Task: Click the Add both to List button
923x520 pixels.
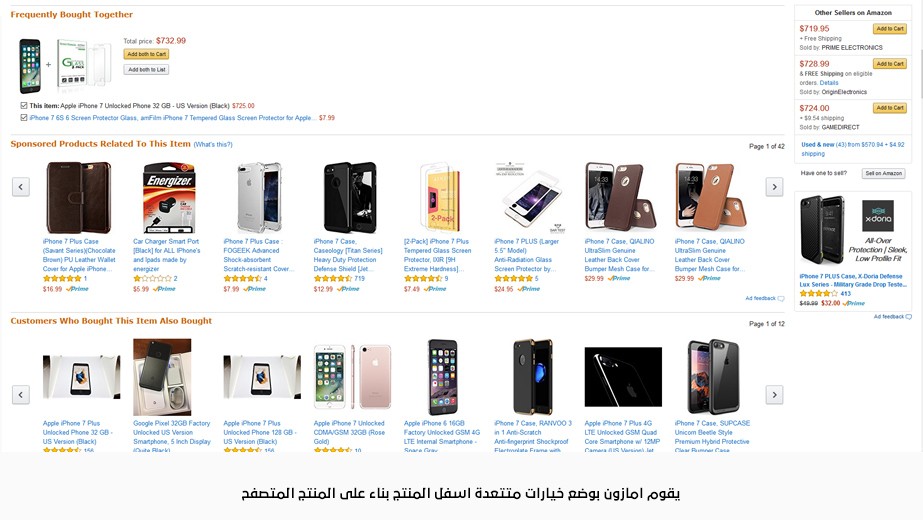Action: click(x=146, y=70)
